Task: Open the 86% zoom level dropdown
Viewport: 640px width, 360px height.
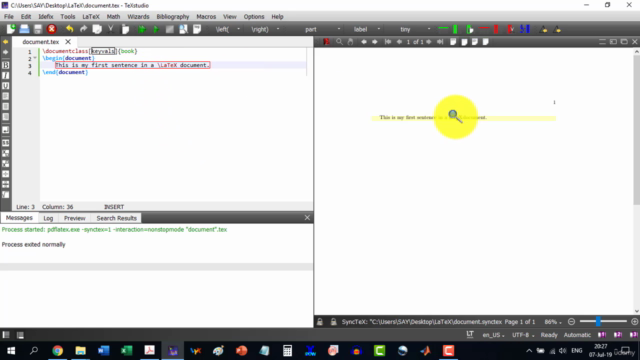Action: (553, 322)
